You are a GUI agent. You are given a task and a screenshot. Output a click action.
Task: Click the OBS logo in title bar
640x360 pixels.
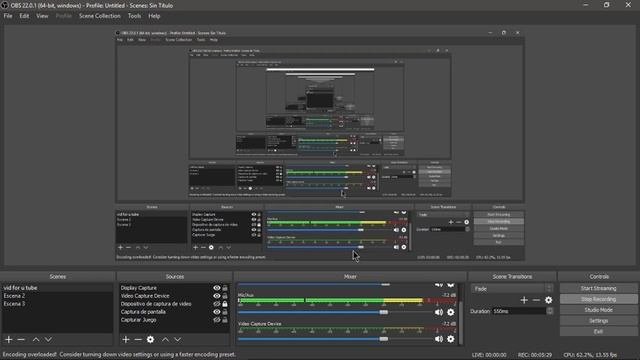click(x=4, y=5)
